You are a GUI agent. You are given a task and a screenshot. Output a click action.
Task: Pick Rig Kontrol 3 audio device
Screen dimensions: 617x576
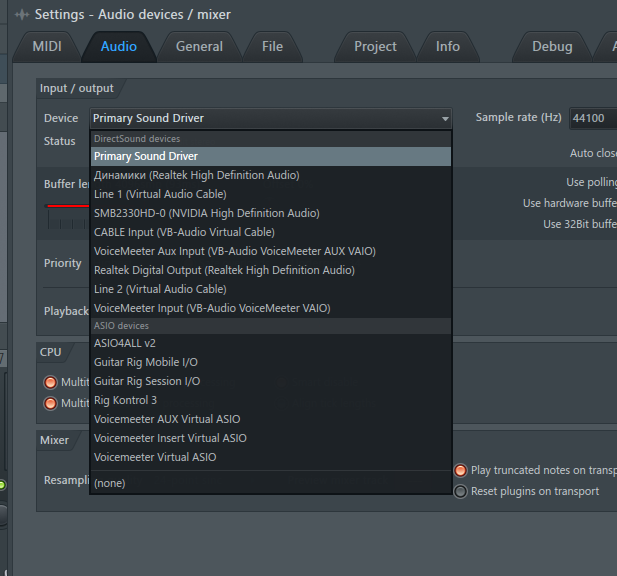(125, 400)
